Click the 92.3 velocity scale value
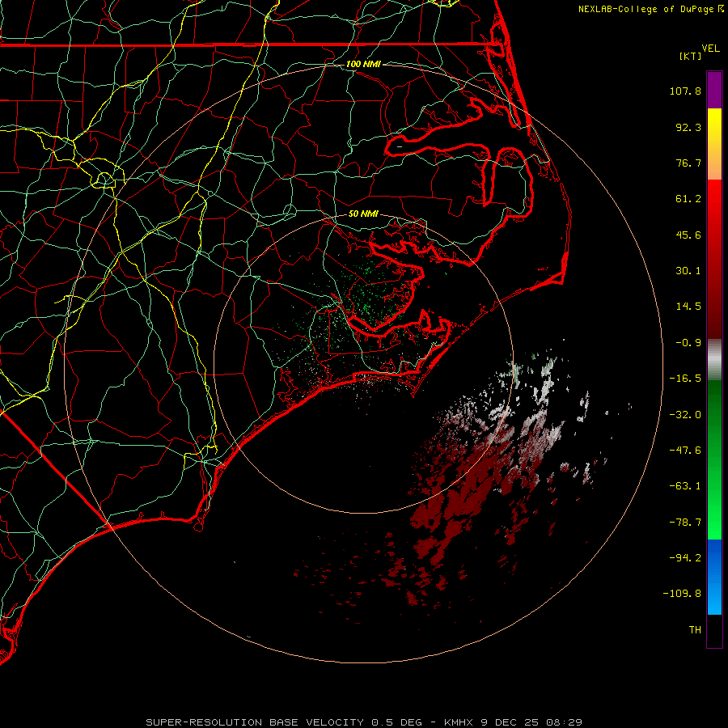 688,127
